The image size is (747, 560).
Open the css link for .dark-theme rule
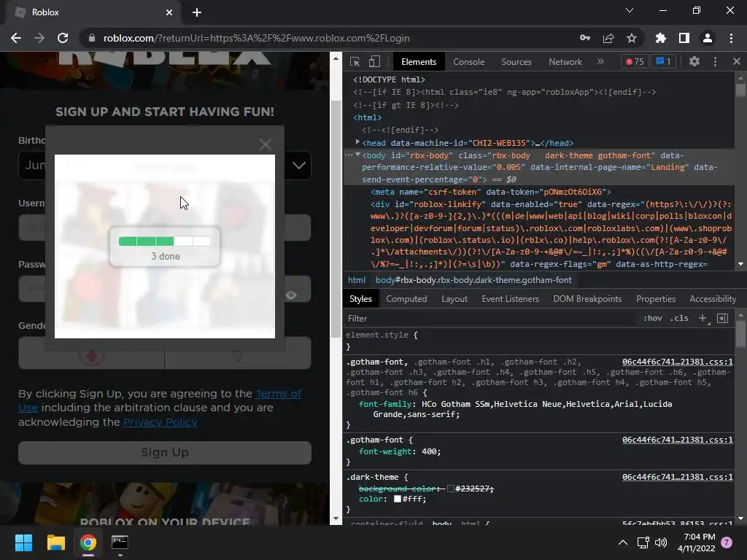pyautogui.click(x=678, y=477)
